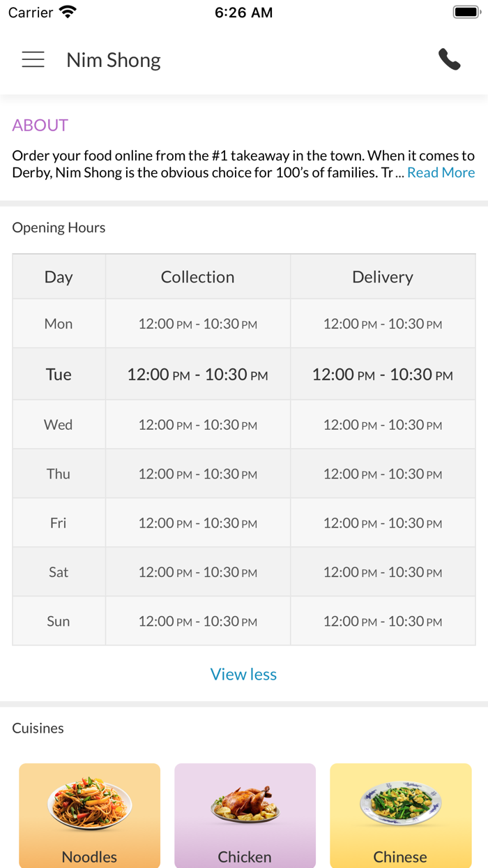Open the hamburger menu

[33, 60]
